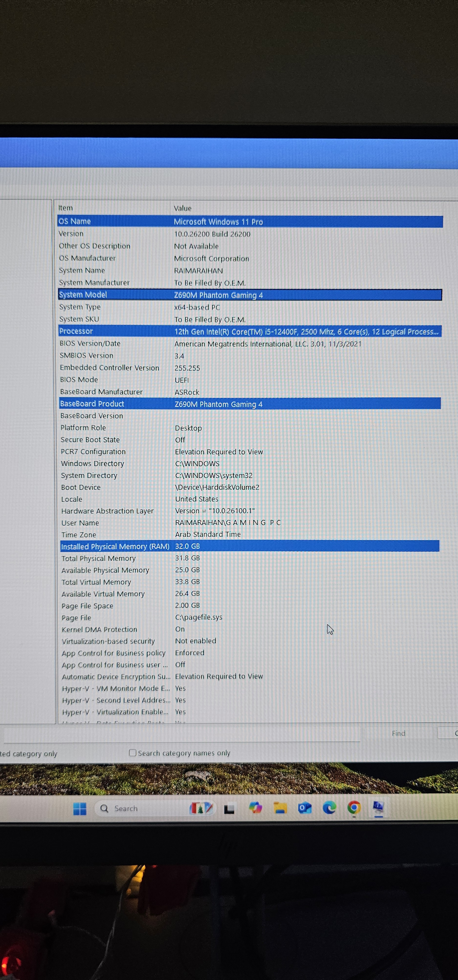Image resolution: width=458 pixels, height=980 pixels.
Task: Select the System SKU row
Action: (x=250, y=319)
